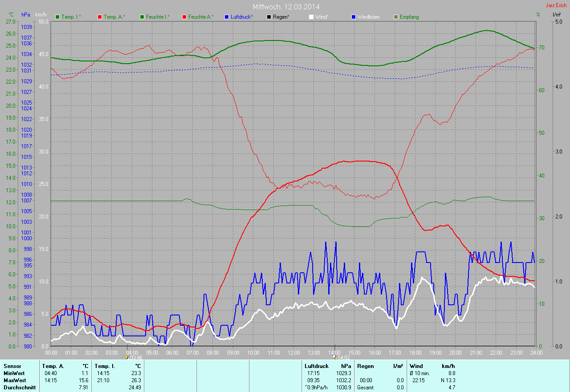The image size is (570, 392).
Task: Select the "Temp. I.*" legend label
Action: [71, 17]
